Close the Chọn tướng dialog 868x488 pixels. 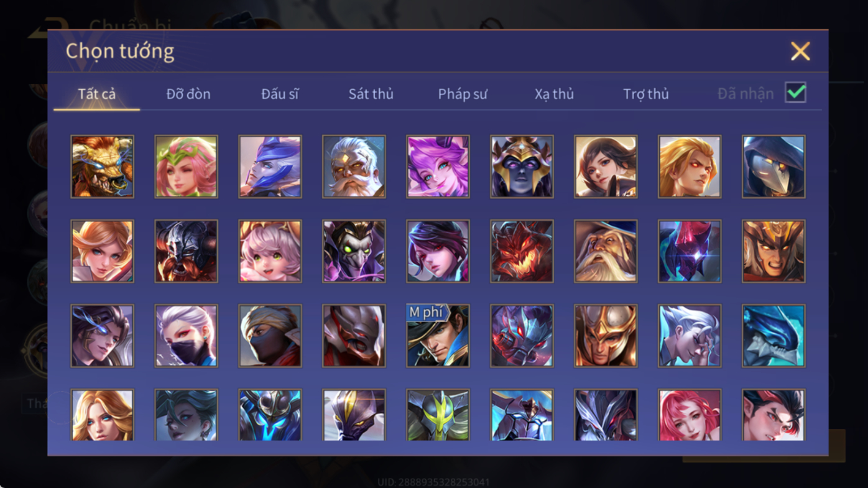click(x=800, y=51)
